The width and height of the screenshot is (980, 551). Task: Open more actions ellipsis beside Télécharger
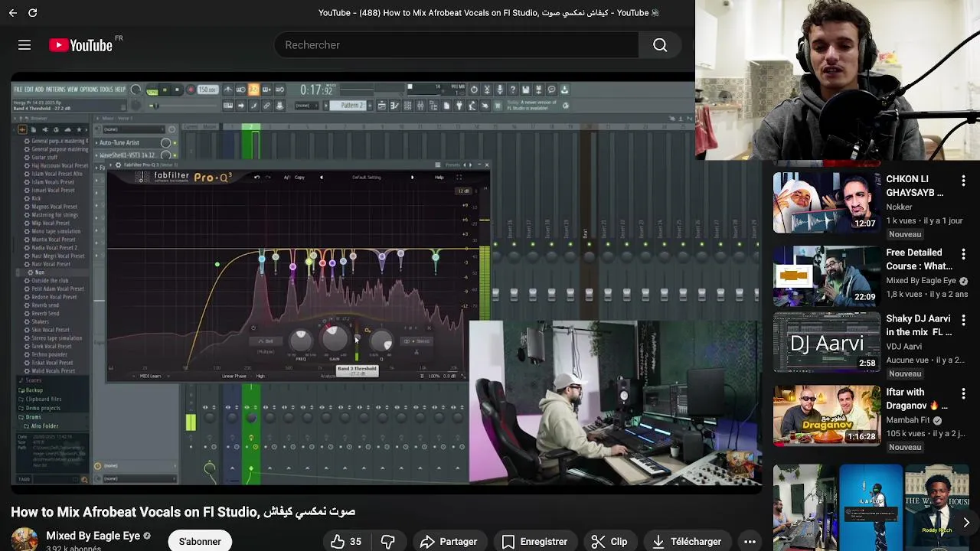[750, 541]
